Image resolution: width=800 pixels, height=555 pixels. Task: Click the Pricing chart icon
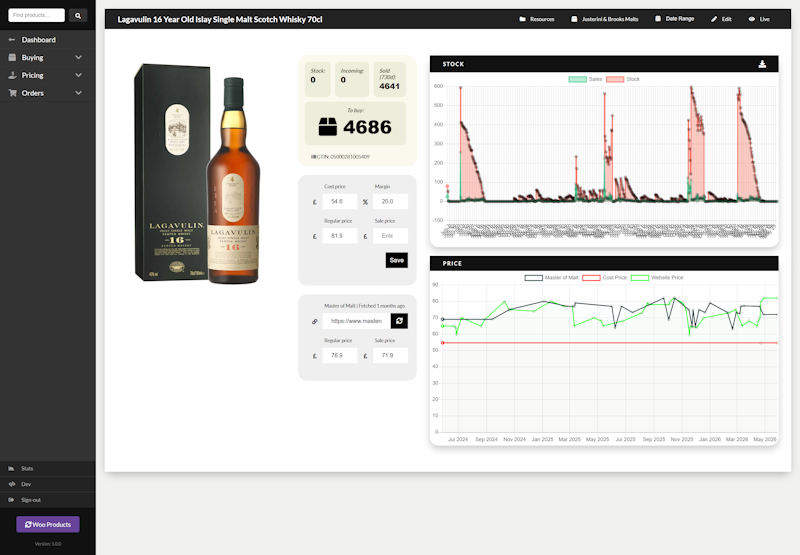pyautogui.click(x=12, y=75)
